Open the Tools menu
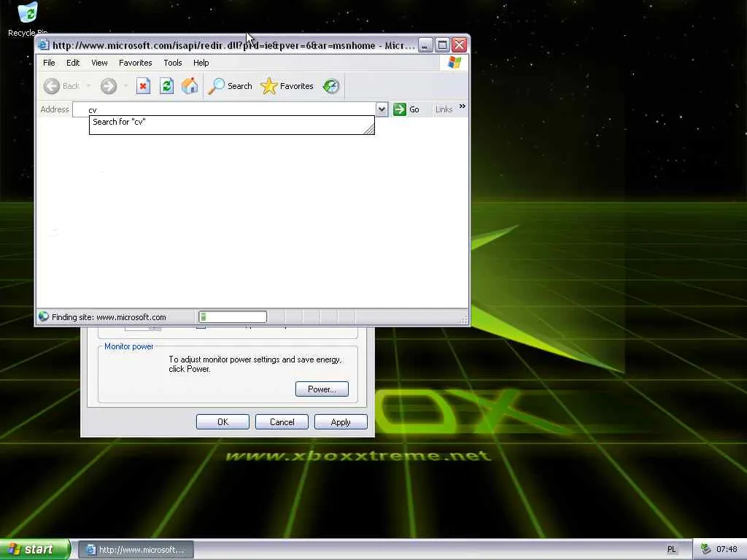This screenshot has height=560, width=747. [x=172, y=63]
